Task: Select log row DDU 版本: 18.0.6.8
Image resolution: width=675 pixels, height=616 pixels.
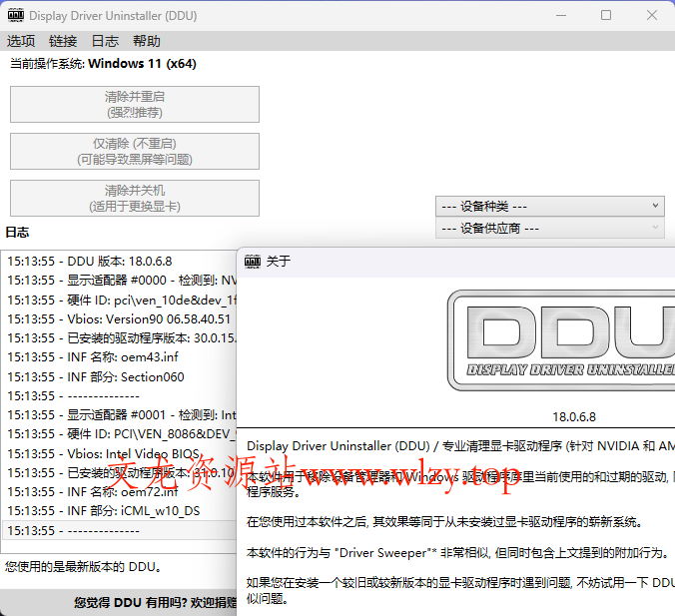Action: pos(120,262)
